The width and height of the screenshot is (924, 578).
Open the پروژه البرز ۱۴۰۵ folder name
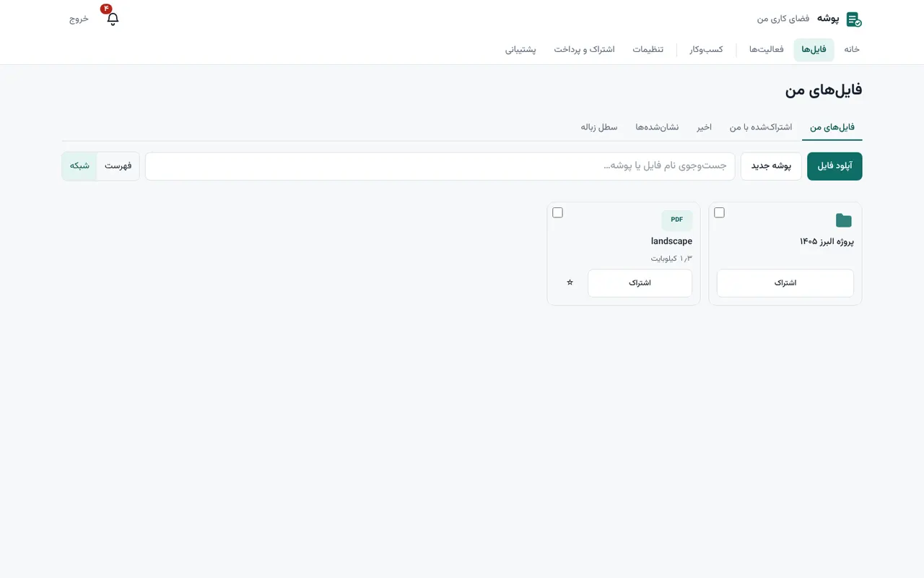(x=827, y=241)
